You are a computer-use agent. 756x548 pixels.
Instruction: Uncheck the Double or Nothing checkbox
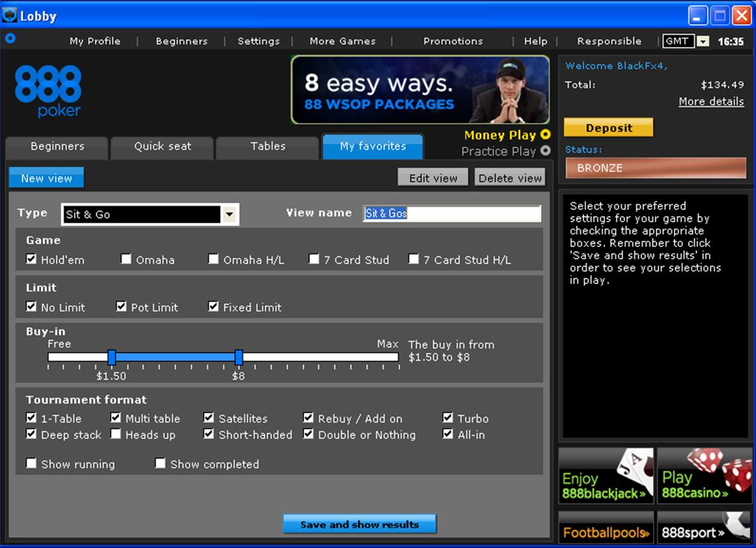click(308, 434)
